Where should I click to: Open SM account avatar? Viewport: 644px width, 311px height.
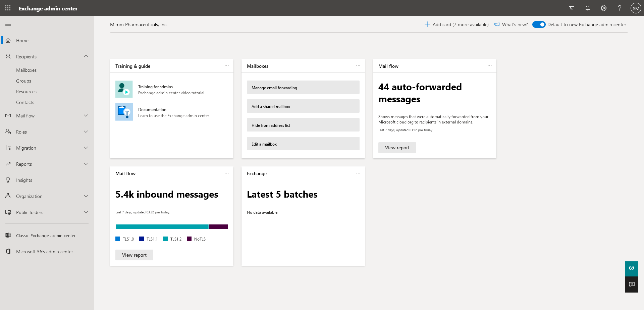(x=636, y=8)
